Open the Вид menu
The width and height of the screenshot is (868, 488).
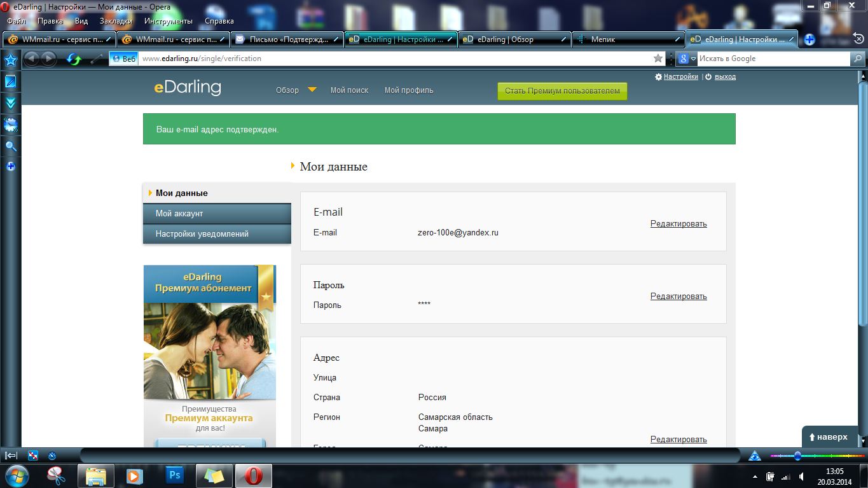click(x=81, y=21)
